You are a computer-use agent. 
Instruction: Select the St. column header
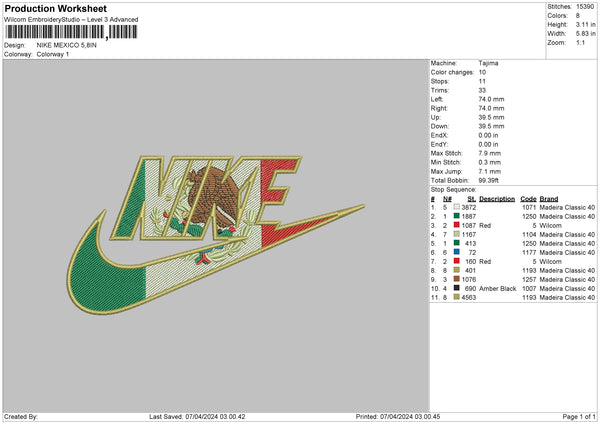coord(472,199)
